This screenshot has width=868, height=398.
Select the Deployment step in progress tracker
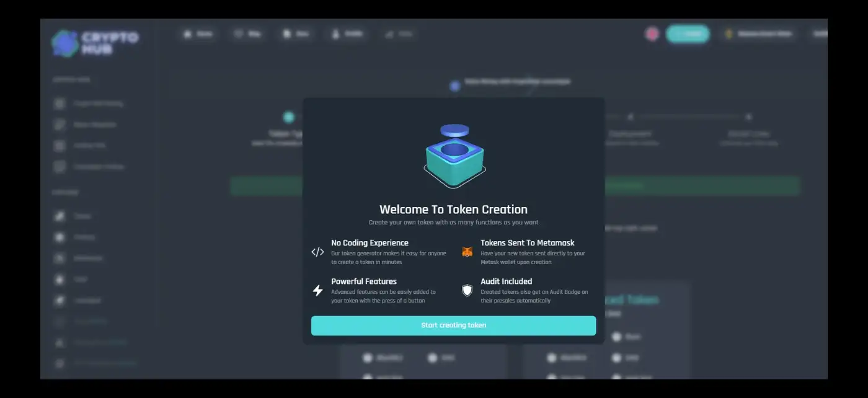(629, 133)
